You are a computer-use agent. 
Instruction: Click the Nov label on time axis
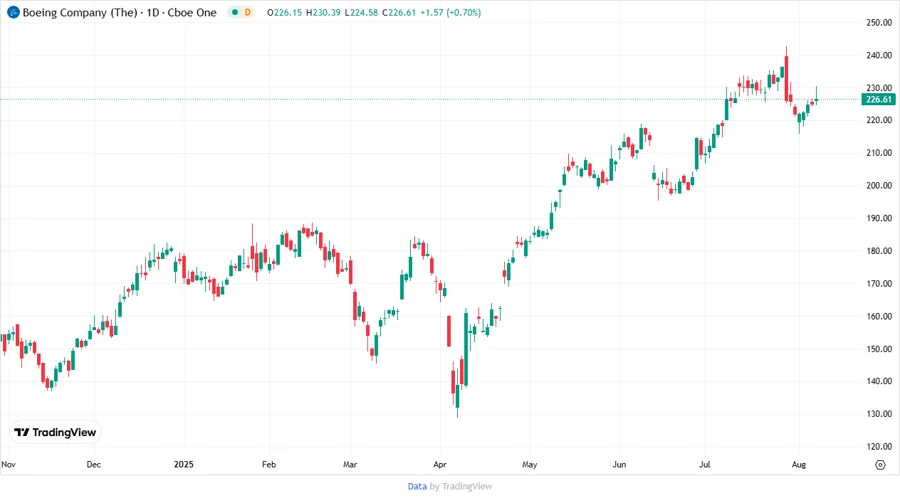click(9, 464)
